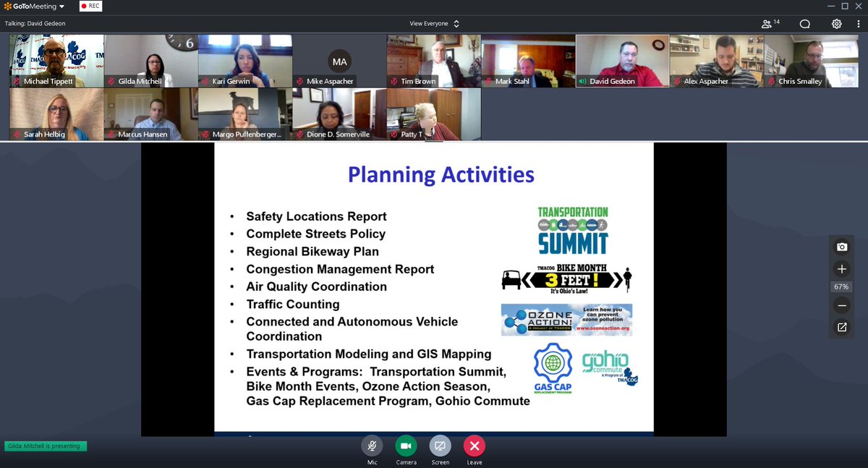Image resolution: width=868 pixels, height=468 pixels.
Task: Click 'Complete Streets Policy' bullet text
Action: 315,234
